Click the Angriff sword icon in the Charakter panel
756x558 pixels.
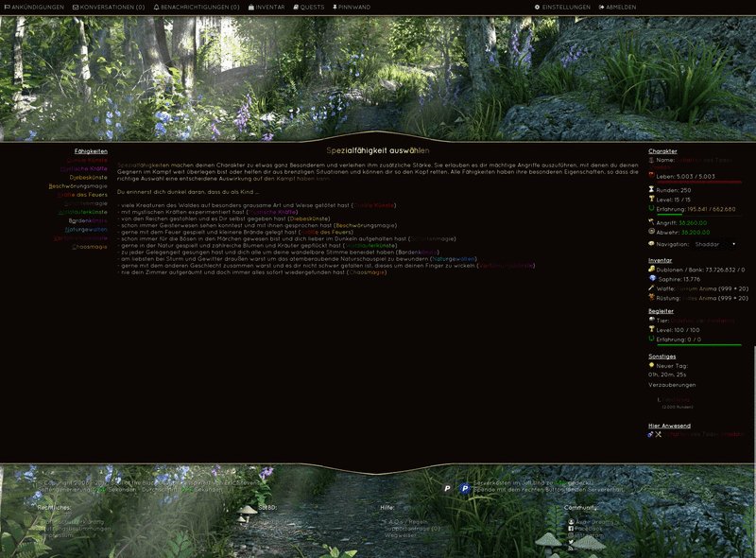click(x=649, y=220)
